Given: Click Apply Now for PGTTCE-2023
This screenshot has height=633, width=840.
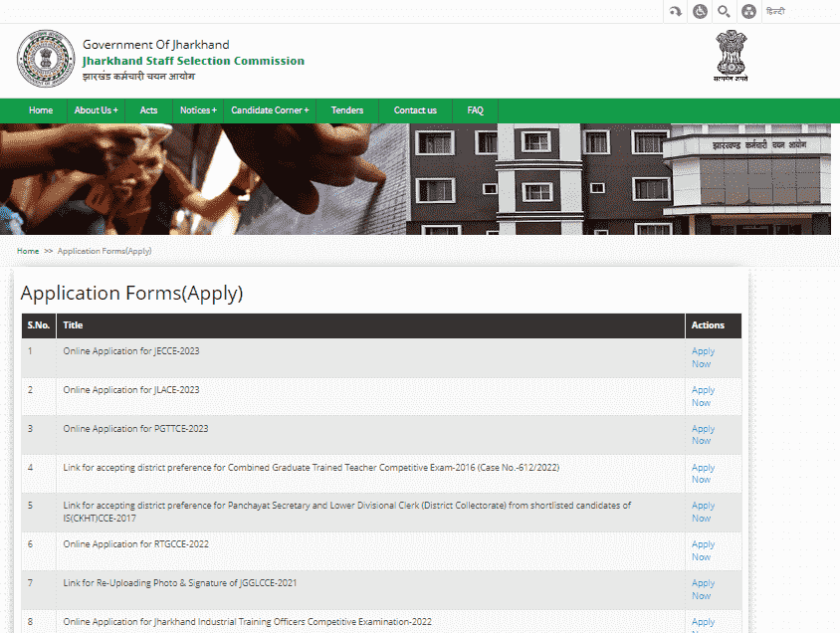Looking at the screenshot, I should coord(703,435).
